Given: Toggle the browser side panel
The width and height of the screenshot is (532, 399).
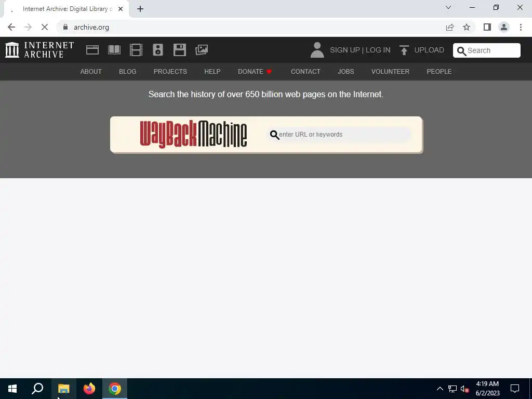Looking at the screenshot, I should click(487, 27).
